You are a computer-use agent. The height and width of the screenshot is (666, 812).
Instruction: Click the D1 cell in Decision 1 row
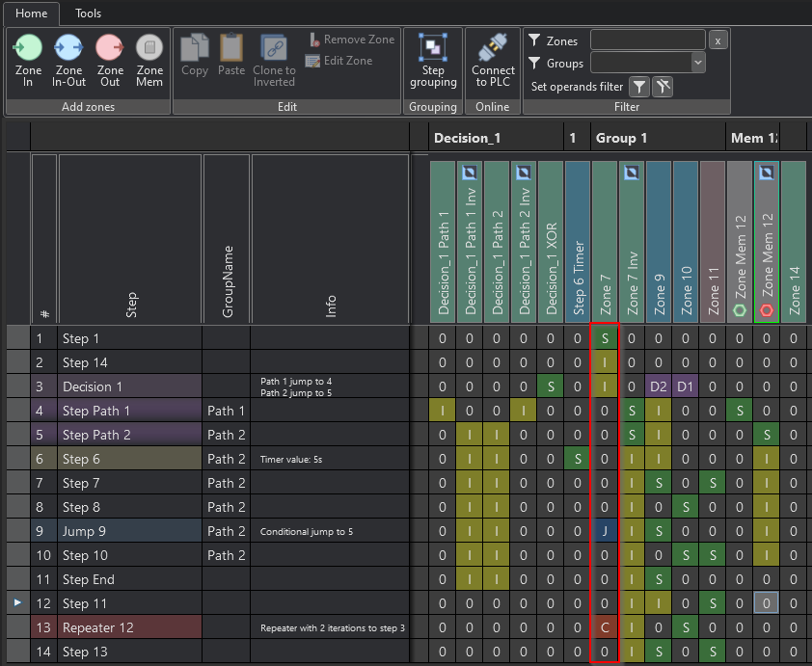coord(686,386)
